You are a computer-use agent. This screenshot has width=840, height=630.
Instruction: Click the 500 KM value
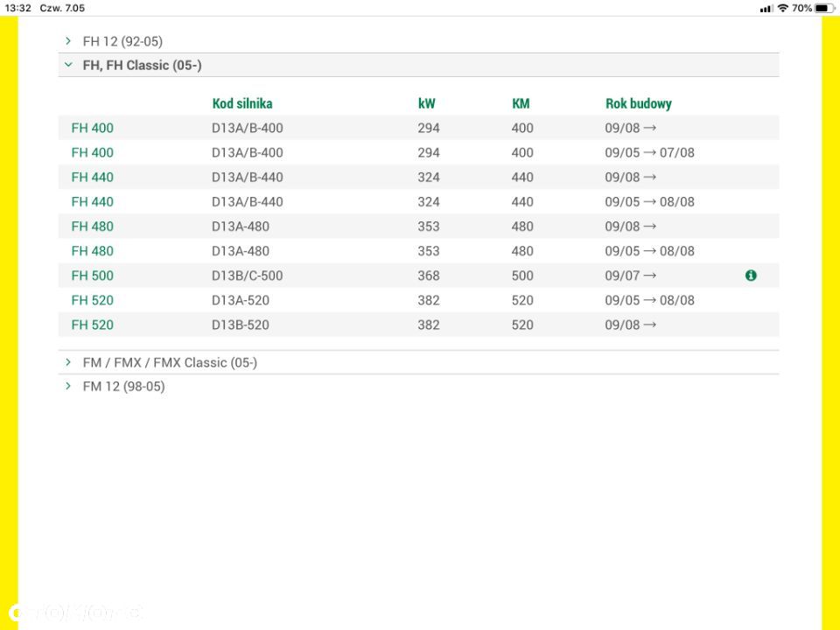(522, 276)
